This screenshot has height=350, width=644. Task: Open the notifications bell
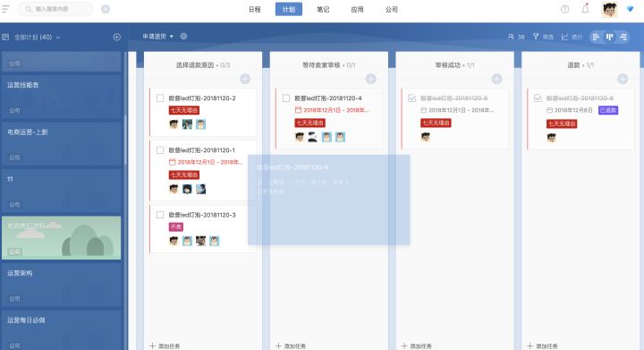point(585,9)
